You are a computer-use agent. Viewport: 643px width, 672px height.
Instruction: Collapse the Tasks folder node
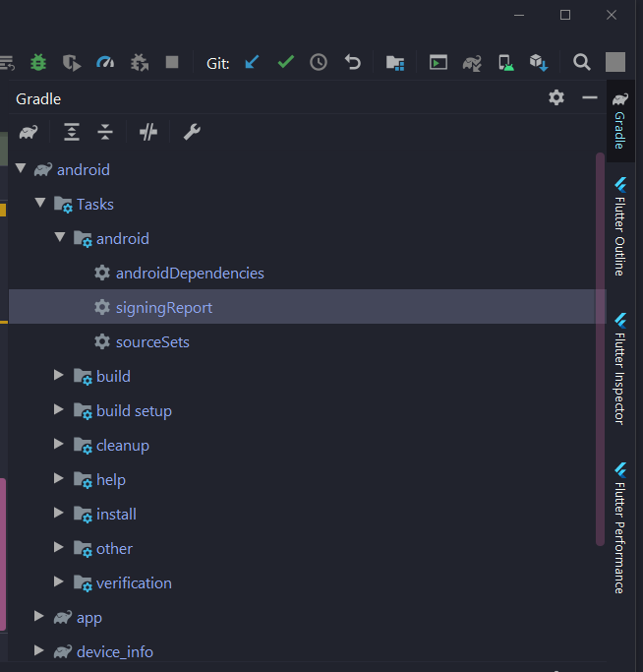click(40, 204)
